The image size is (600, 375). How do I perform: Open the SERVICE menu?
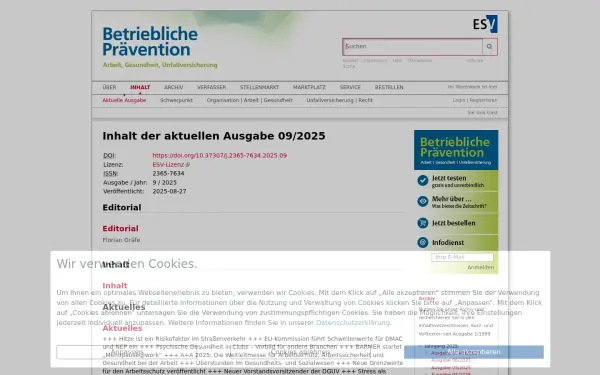point(350,87)
